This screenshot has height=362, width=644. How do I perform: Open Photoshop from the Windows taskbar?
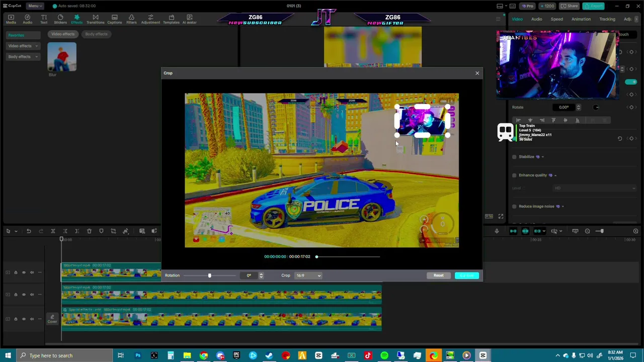click(137, 355)
